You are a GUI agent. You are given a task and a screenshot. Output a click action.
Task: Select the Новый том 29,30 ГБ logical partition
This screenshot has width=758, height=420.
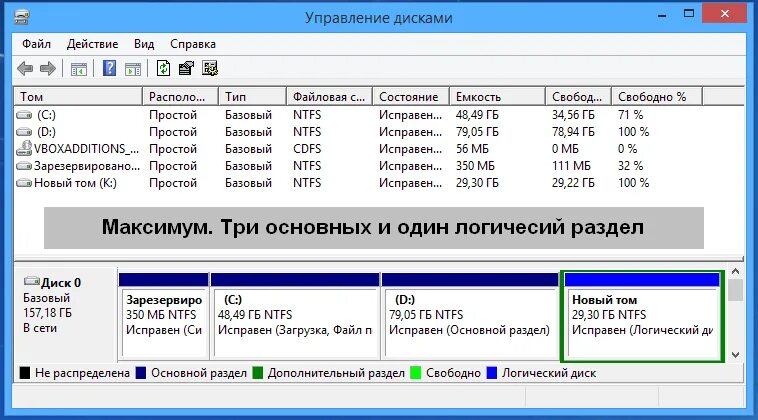(x=642, y=317)
